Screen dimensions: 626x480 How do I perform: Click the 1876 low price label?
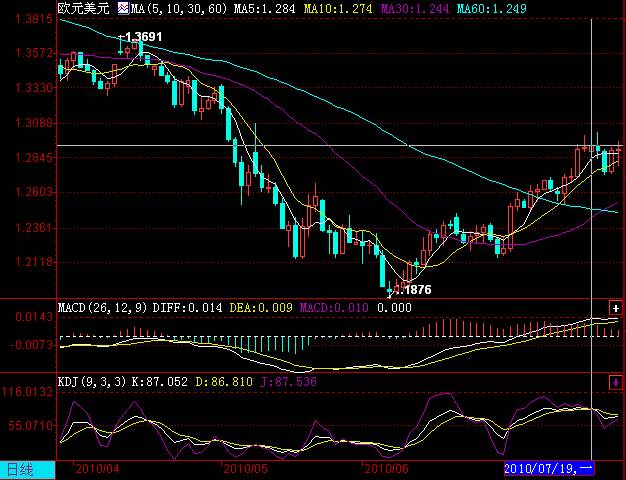(x=416, y=290)
